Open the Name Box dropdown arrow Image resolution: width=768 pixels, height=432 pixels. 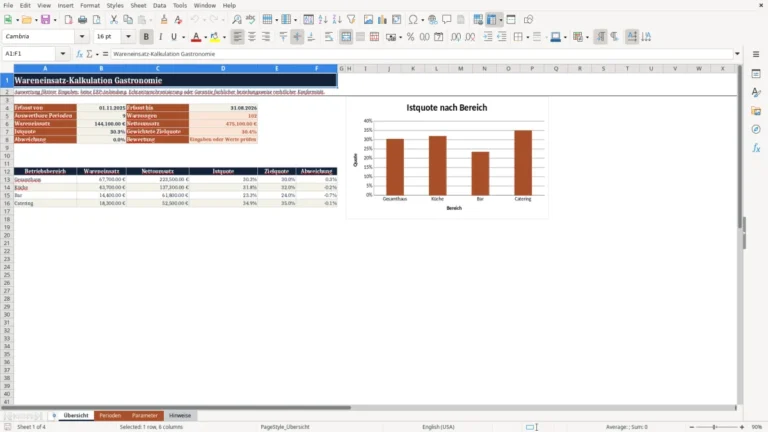(63, 54)
